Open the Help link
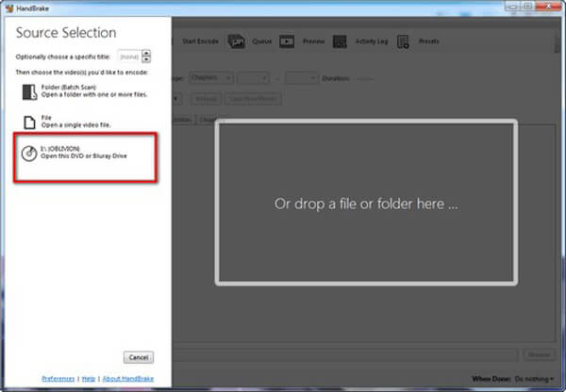Image resolution: width=566 pixels, height=392 pixels. coord(89,379)
